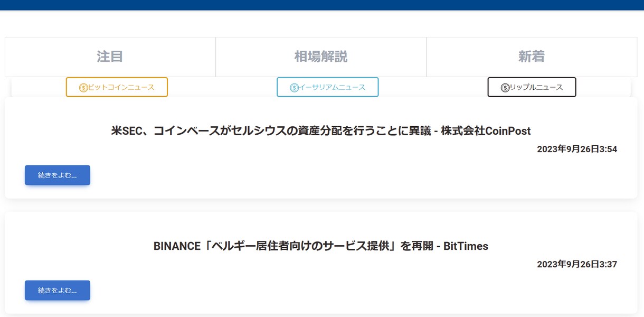Switch to the 注目 tab
The width and height of the screenshot is (644, 317).
[110, 57]
